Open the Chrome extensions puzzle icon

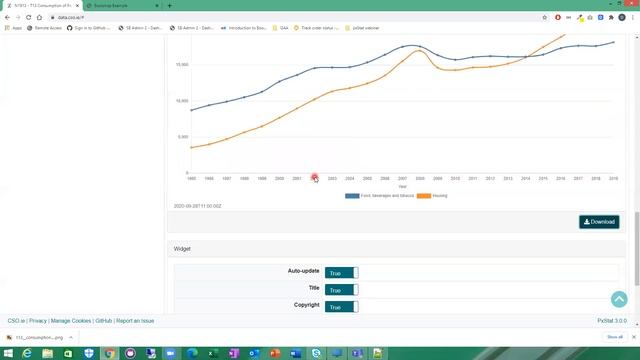tap(611, 18)
